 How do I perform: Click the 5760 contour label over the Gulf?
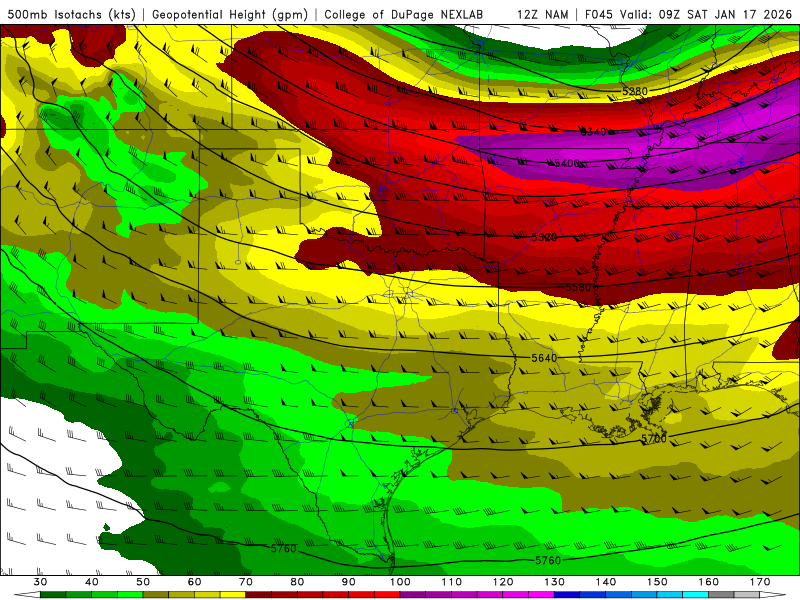point(548,560)
